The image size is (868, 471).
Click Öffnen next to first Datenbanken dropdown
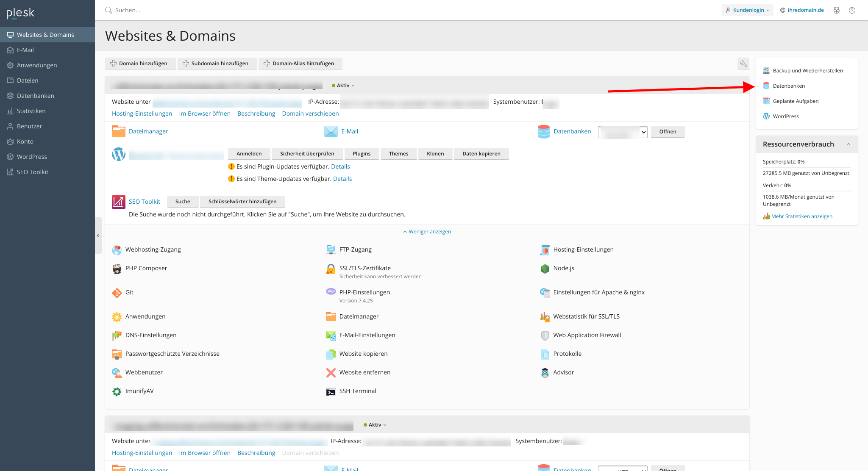click(x=668, y=132)
